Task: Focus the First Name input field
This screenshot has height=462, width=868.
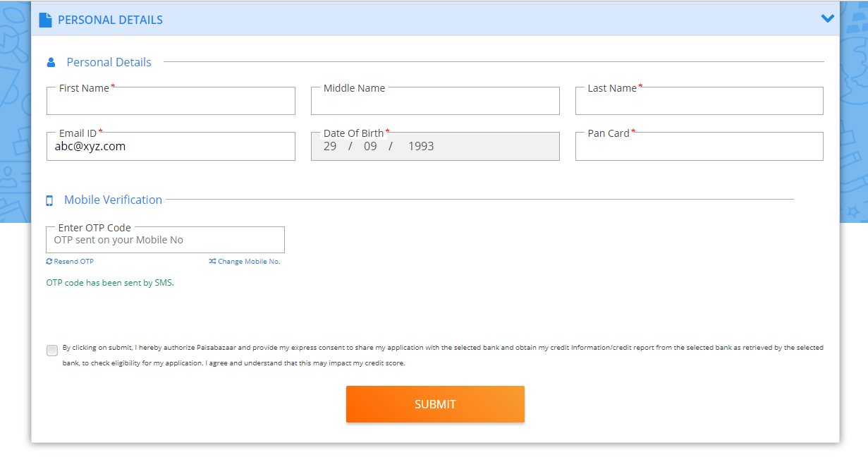Action: tap(171, 101)
